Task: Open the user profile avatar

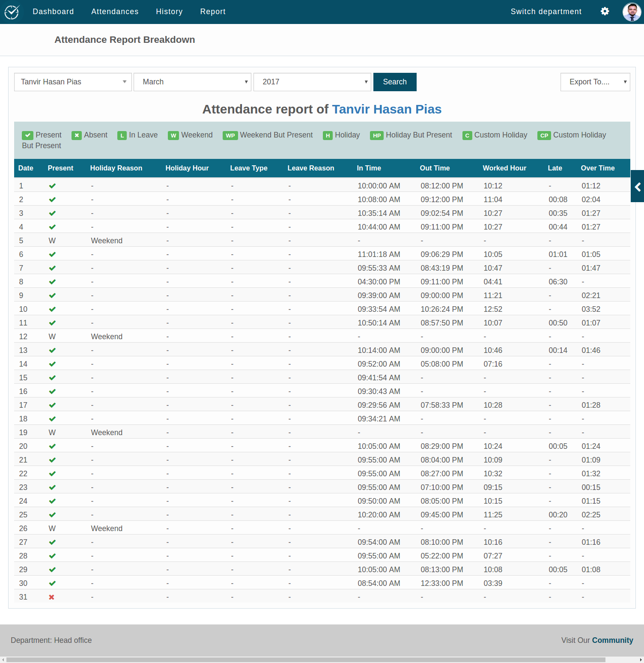Action: [632, 12]
